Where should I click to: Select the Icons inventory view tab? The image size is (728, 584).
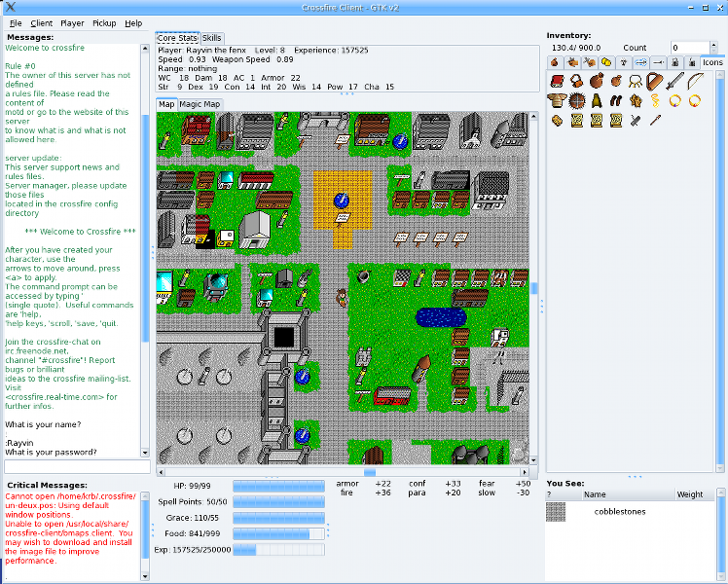click(712, 62)
